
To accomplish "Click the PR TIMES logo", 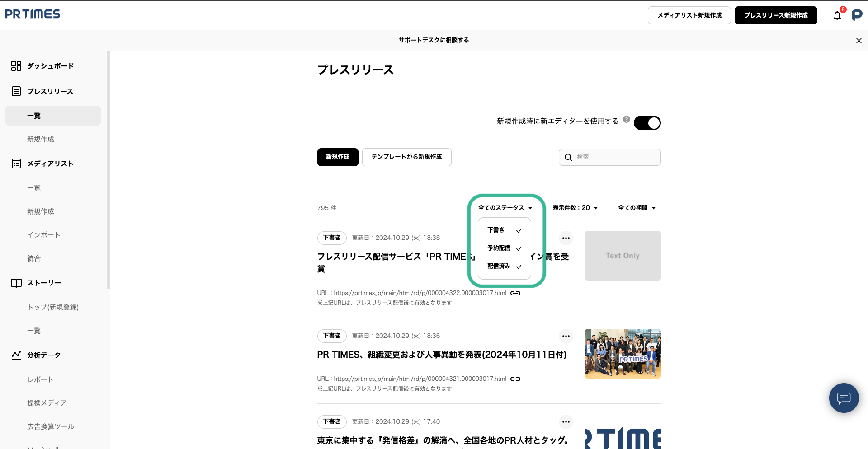I will pyautogui.click(x=33, y=14).
